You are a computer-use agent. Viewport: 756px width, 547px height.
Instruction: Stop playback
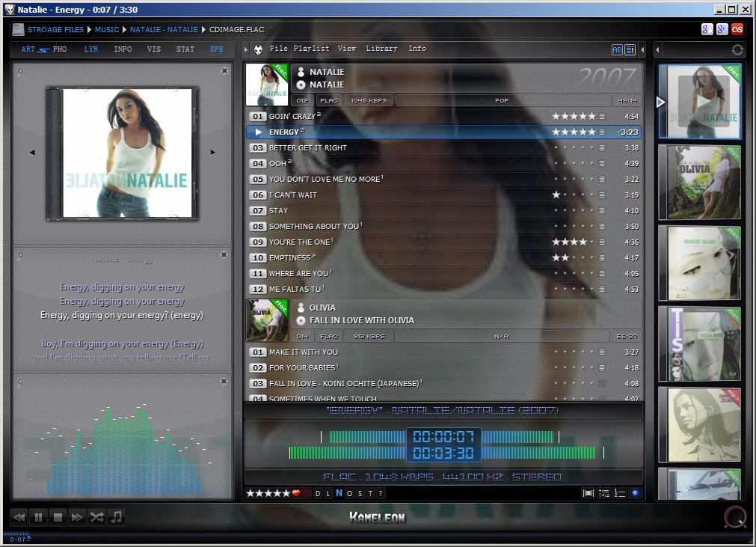pos(58,518)
